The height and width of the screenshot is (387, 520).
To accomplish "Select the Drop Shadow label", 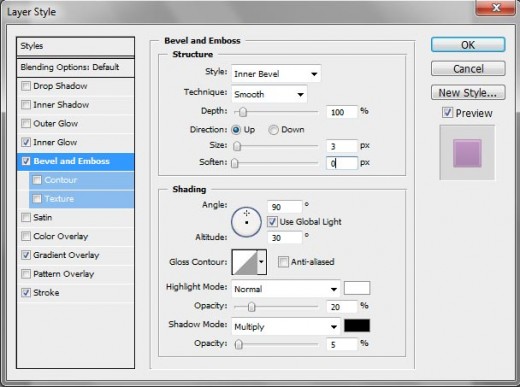I will tap(60, 86).
